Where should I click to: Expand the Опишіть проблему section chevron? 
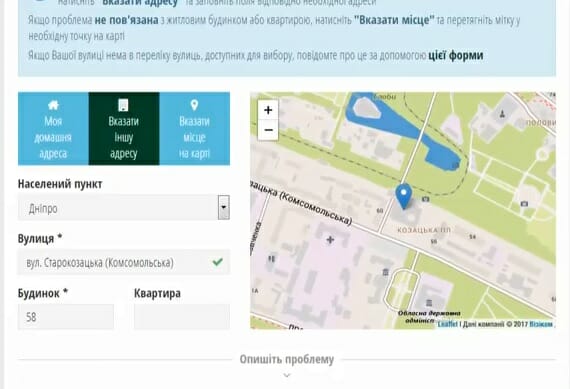pos(287,376)
